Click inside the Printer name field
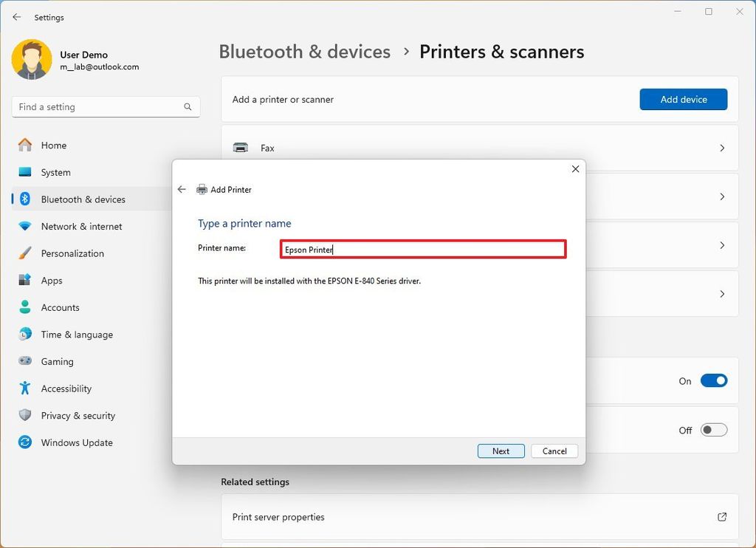 click(x=423, y=249)
